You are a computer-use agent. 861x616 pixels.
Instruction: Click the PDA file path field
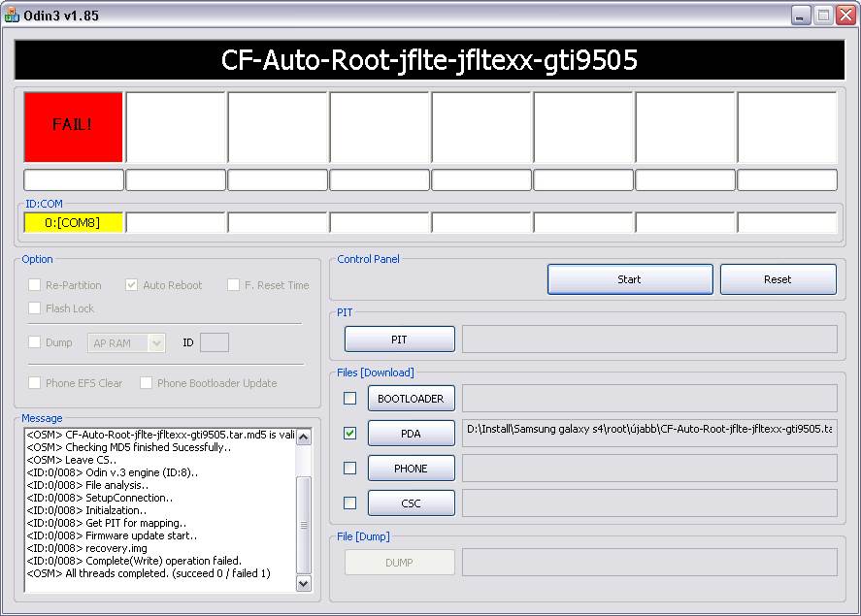click(649, 434)
